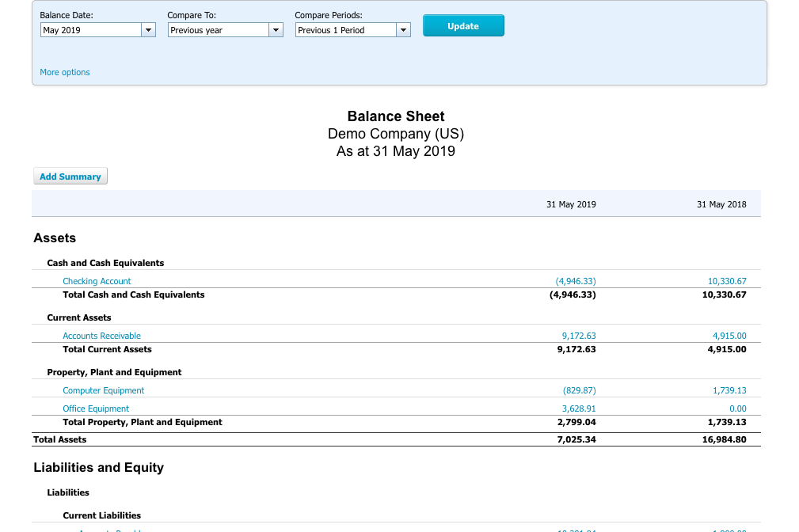Open the Checking Account link
Viewport: 799px width, 532px height.
(97, 281)
